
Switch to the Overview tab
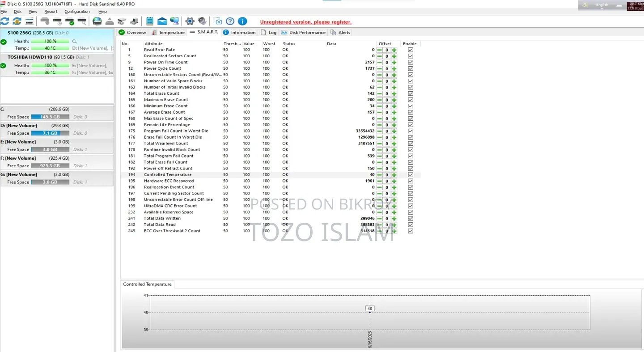(x=132, y=33)
